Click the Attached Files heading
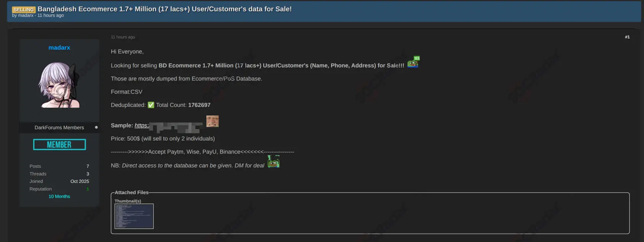Image resolution: width=644 pixels, height=242 pixels. (x=132, y=193)
